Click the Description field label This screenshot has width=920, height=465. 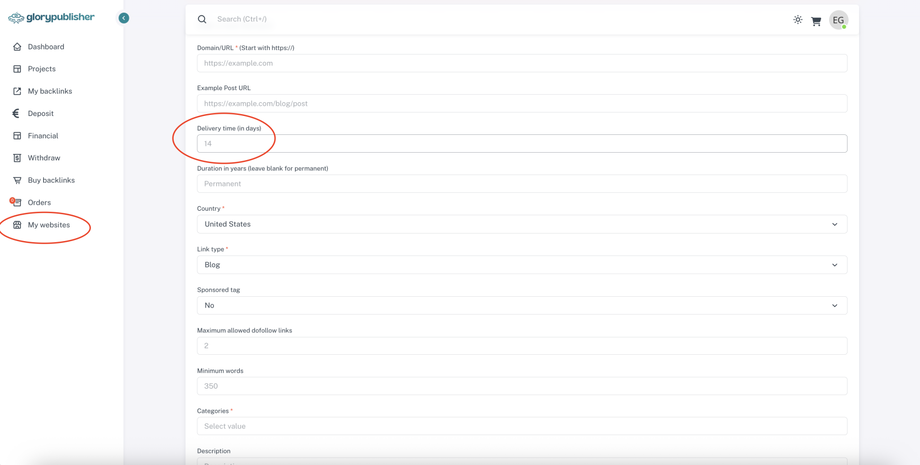click(x=214, y=451)
